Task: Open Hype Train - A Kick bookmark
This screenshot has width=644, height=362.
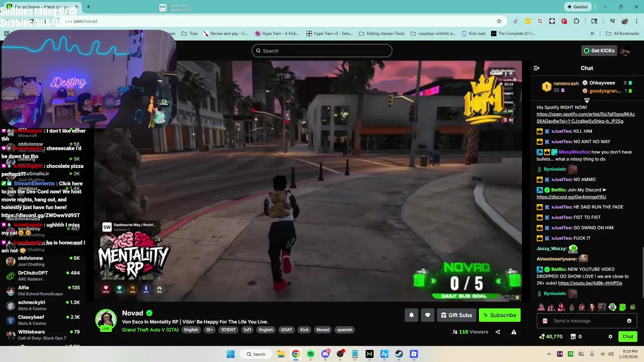Action: 277,34
